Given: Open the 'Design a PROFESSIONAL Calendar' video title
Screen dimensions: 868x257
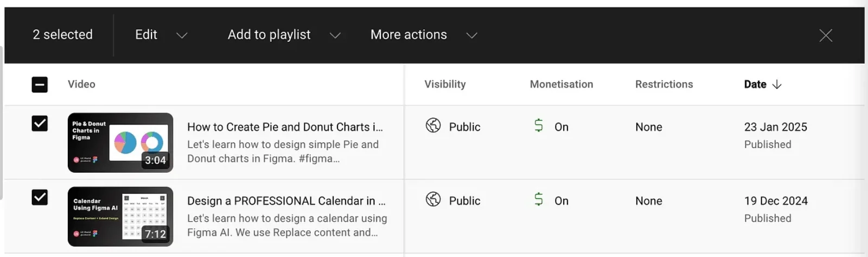Looking at the screenshot, I should click(x=286, y=201).
